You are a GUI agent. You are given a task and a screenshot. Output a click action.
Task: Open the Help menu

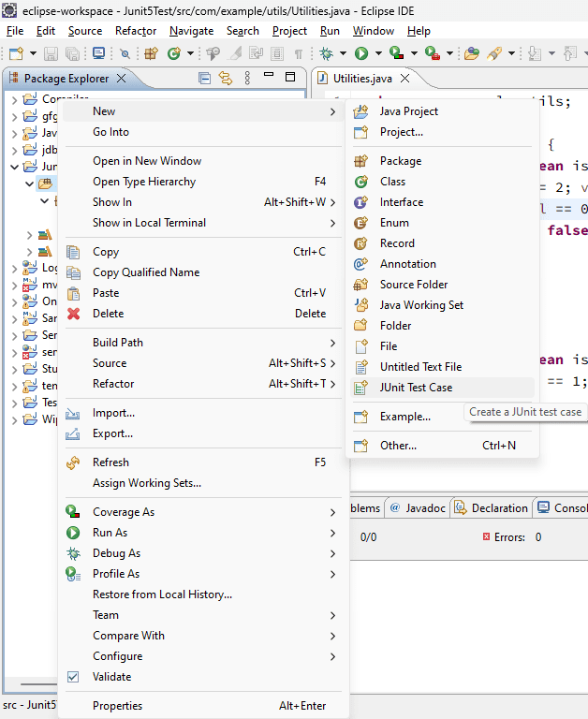pyautogui.click(x=419, y=31)
